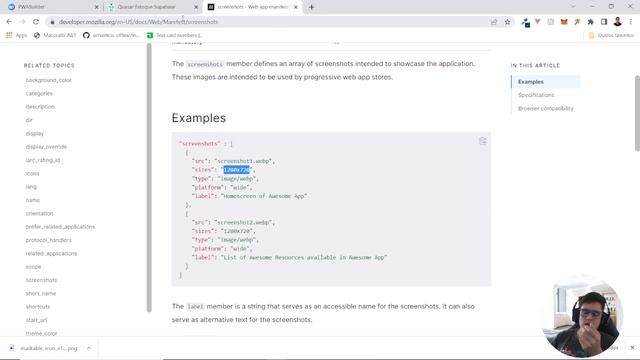Open the GitHub bookmark in bookmarks bar
This screenshot has width=640, height=360.
[111, 36]
